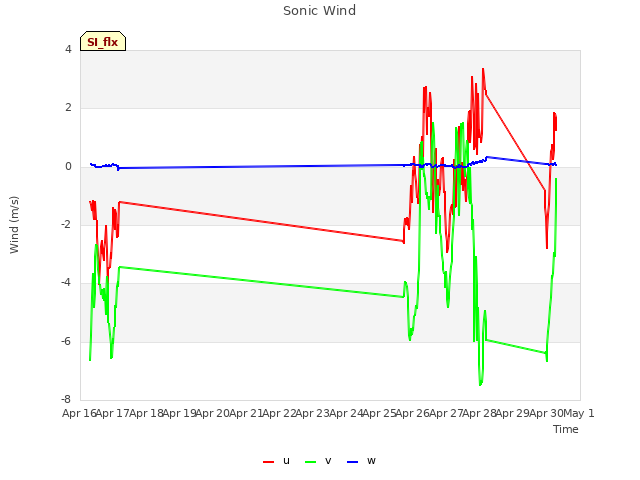Click the Apr 30 x-axis label
640x480 pixels.
tap(546, 413)
